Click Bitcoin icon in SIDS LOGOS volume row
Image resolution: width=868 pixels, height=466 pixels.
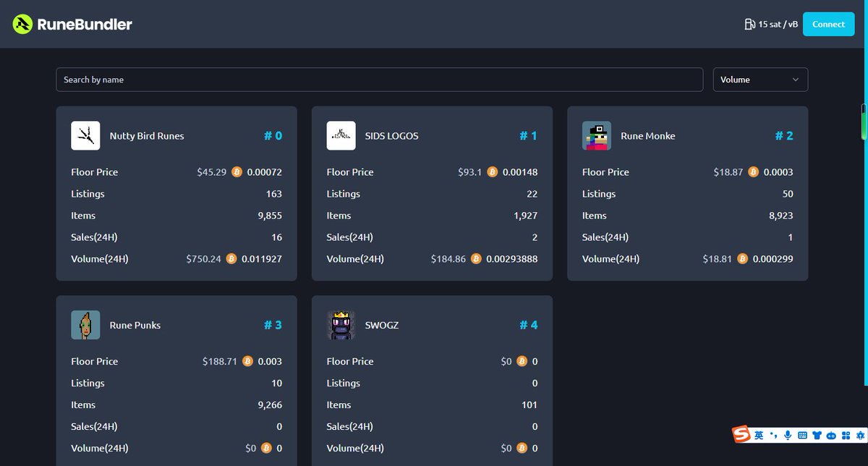[x=476, y=258]
